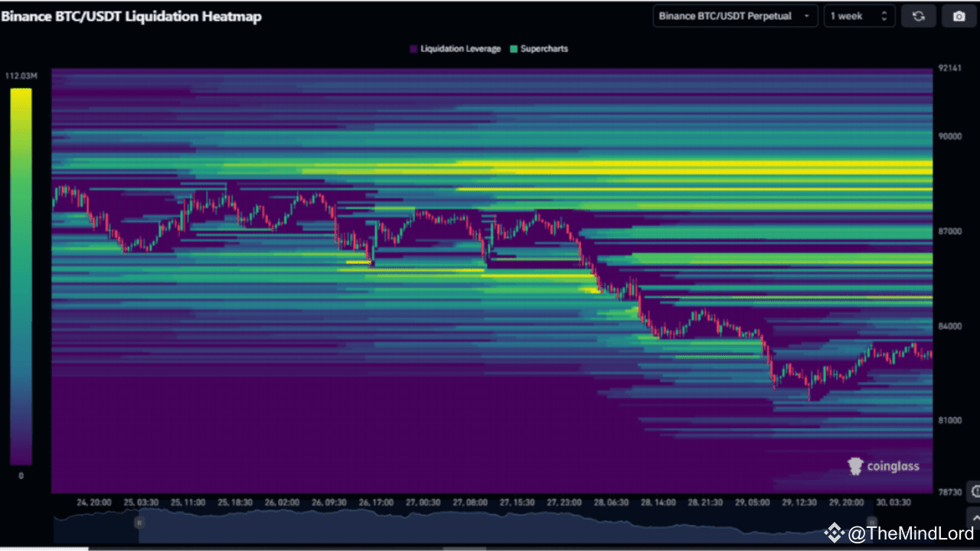Open the 1 week timeframe dropdown

[x=859, y=15]
